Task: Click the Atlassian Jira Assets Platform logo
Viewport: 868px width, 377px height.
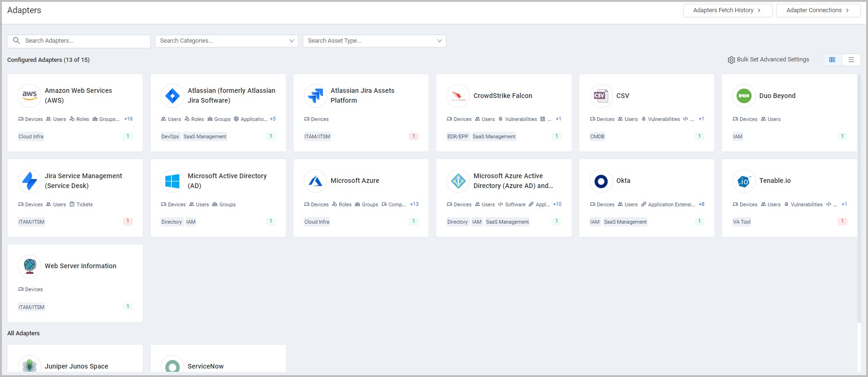Action: [315, 96]
